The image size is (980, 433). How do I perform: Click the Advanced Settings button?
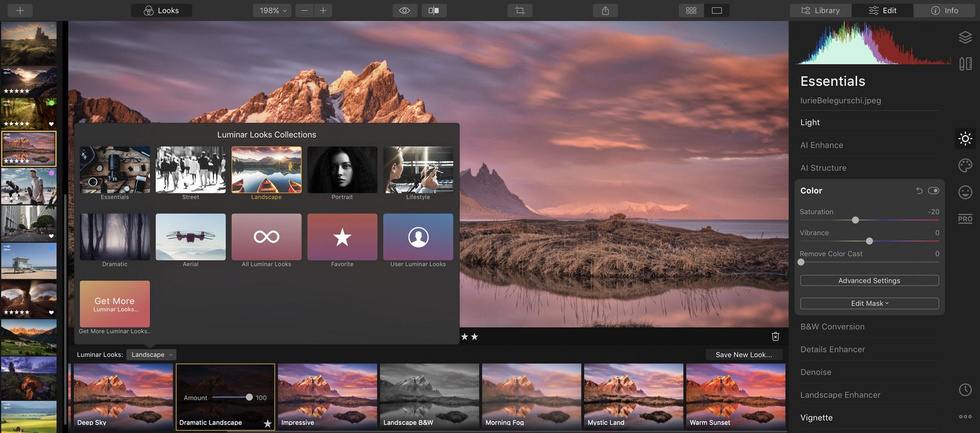click(868, 280)
